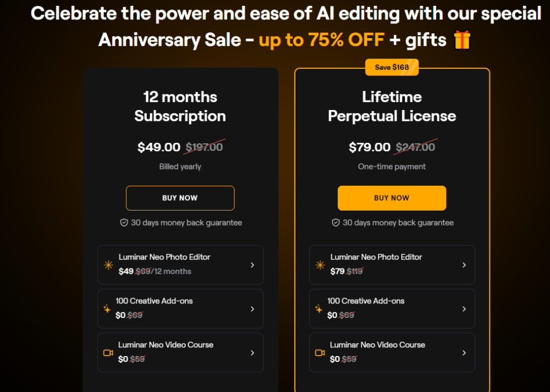Select the 12 months Subscription heading

click(x=180, y=106)
